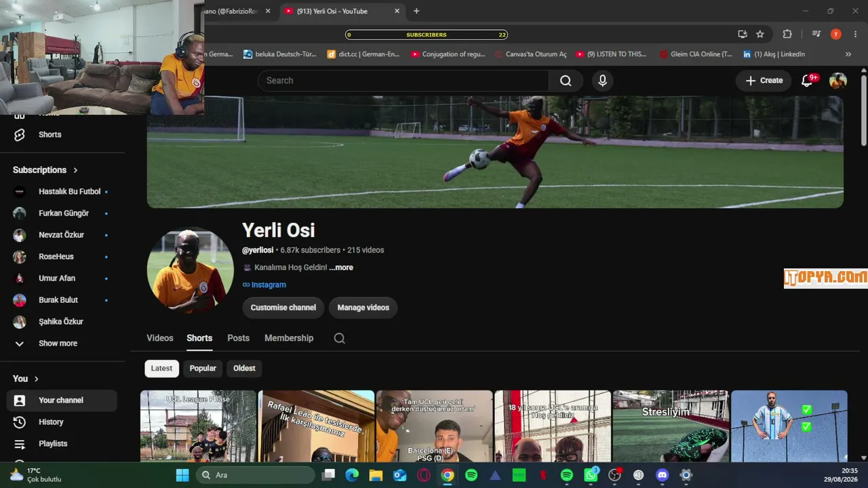Start voice search with the microphone icon

pyautogui.click(x=602, y=81)
